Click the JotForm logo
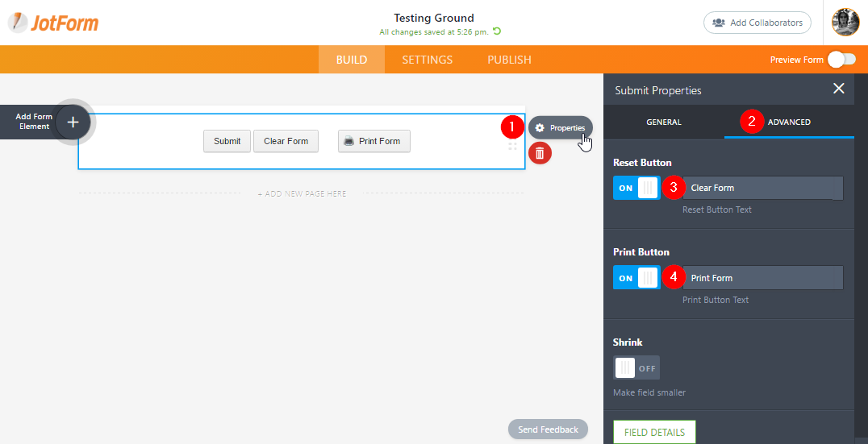Image resolution: width=868 pixels, height=444 pixels. click(53, 23)
